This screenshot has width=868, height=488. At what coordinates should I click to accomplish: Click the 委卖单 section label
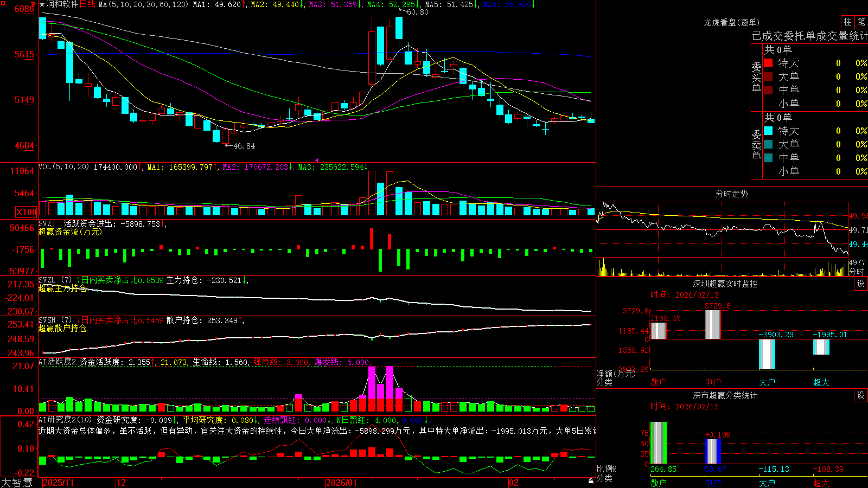tap(756, 145)
